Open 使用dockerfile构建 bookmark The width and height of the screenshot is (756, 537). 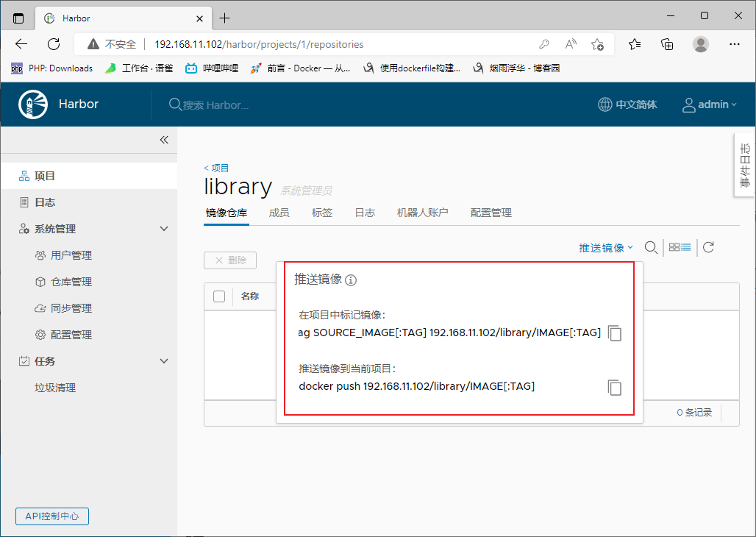[x=411, y=68]
